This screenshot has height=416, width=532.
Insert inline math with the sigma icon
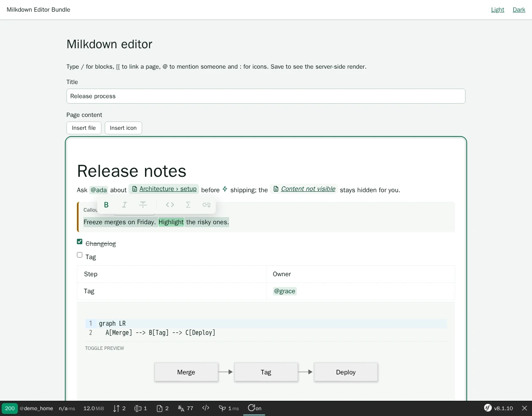coord(188,205)
